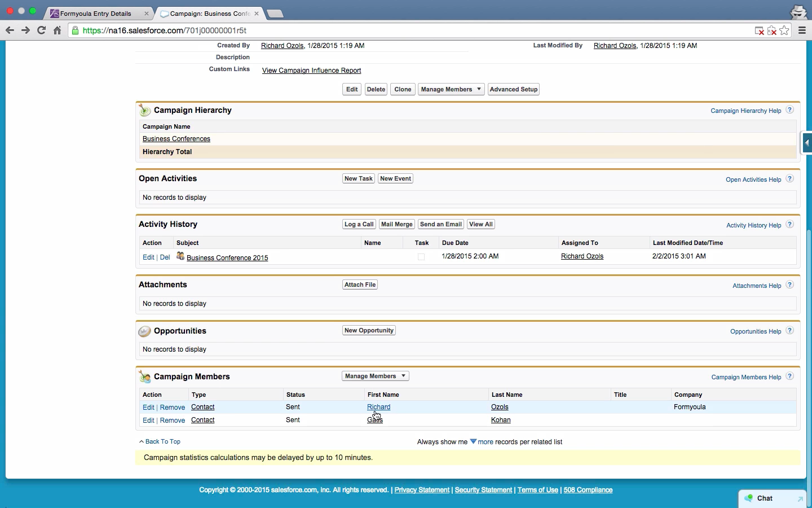This screenshot has width=812, height=508.
Task: Open View Campaign Influence Report link
Action: point(312,71)
